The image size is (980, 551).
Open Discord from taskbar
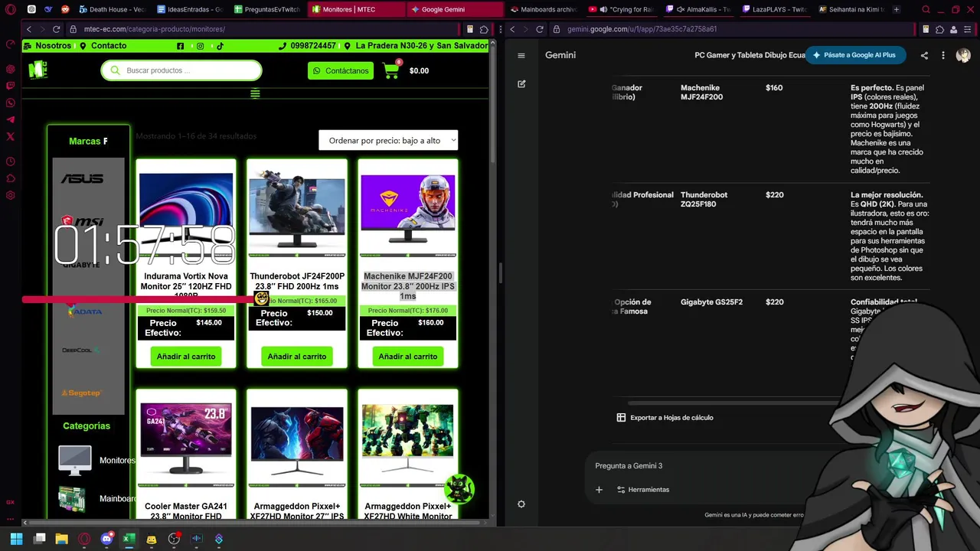pos(106,539)
